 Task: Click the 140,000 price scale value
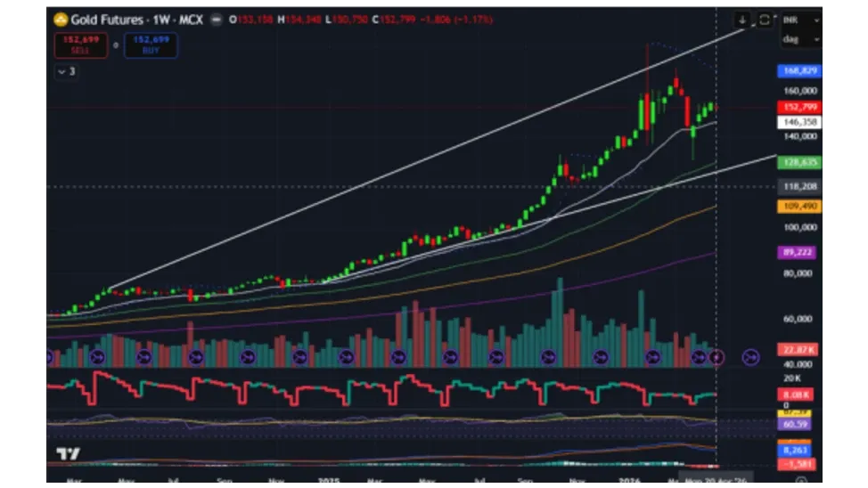coord(800,136)
